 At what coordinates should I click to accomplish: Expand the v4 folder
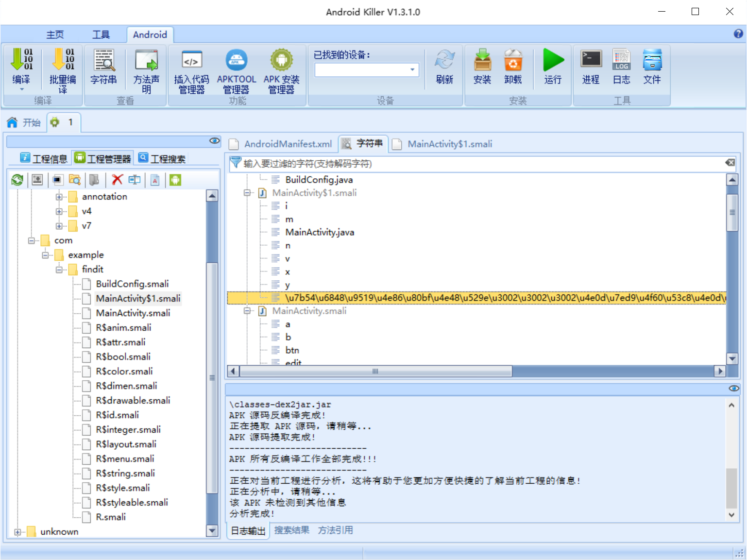point(59,211)
